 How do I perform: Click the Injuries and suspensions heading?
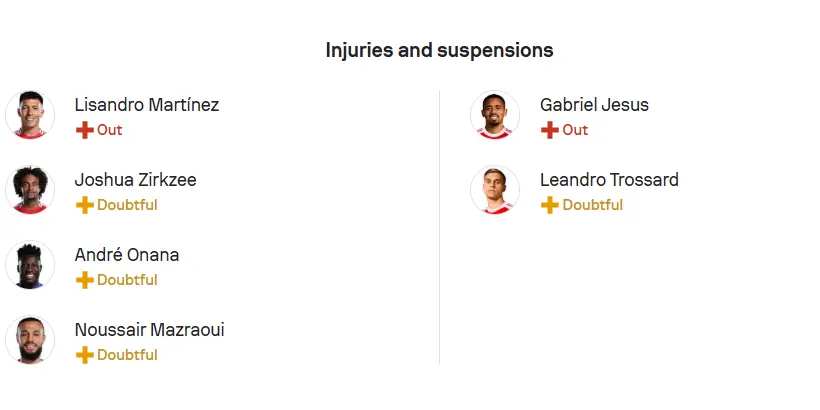[x=439, y=50]
